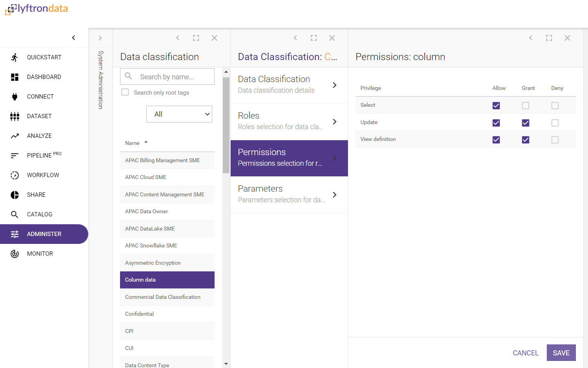Open the Pipeline PRO menu item

44,156
